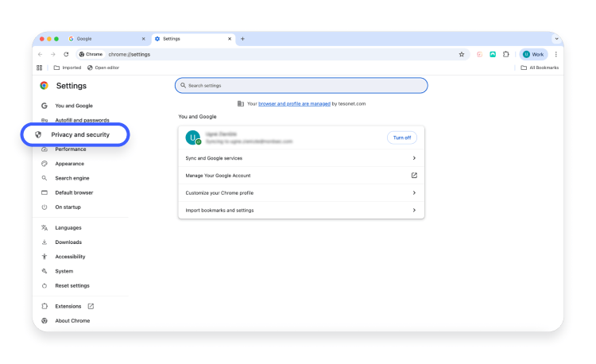Viewport: 596px width, 364px height.
Task: Open Downloads settings
Action: coord(68,242)
